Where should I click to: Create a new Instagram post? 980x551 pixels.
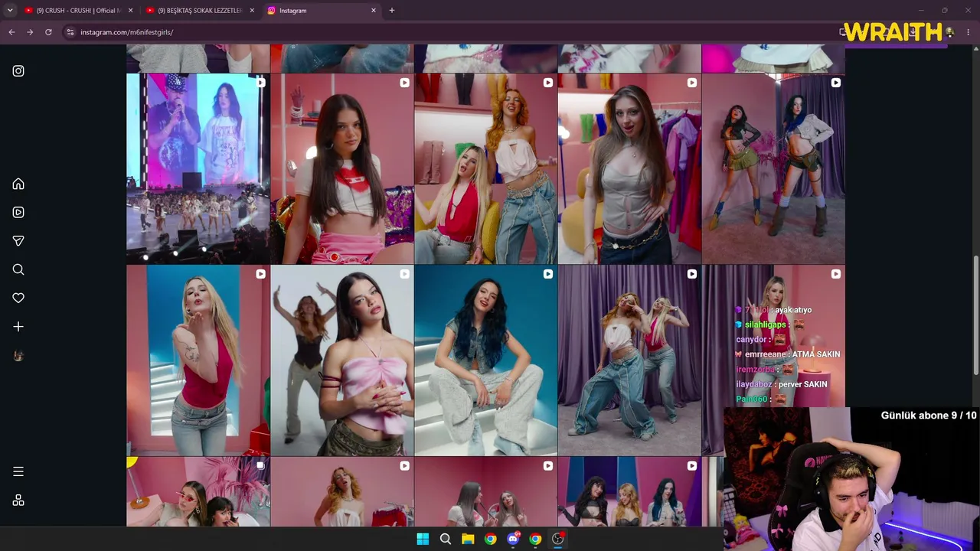tap(18, 327)
